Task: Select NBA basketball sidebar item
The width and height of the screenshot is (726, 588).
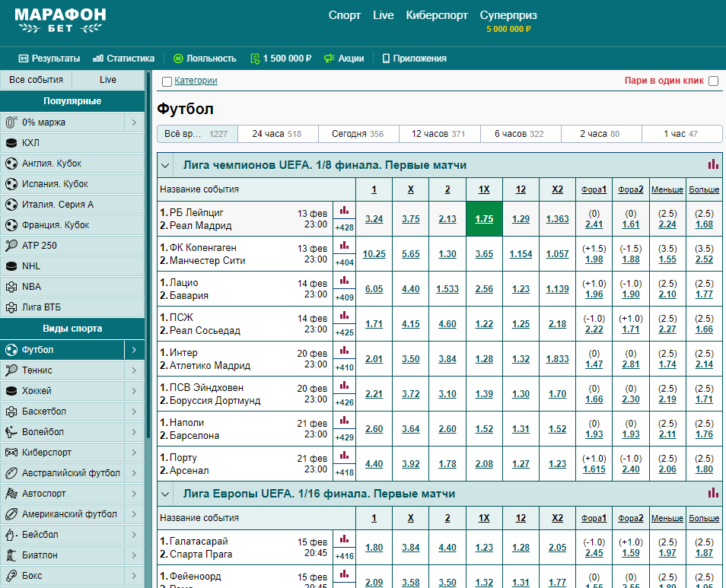Action: click(72, 287)
